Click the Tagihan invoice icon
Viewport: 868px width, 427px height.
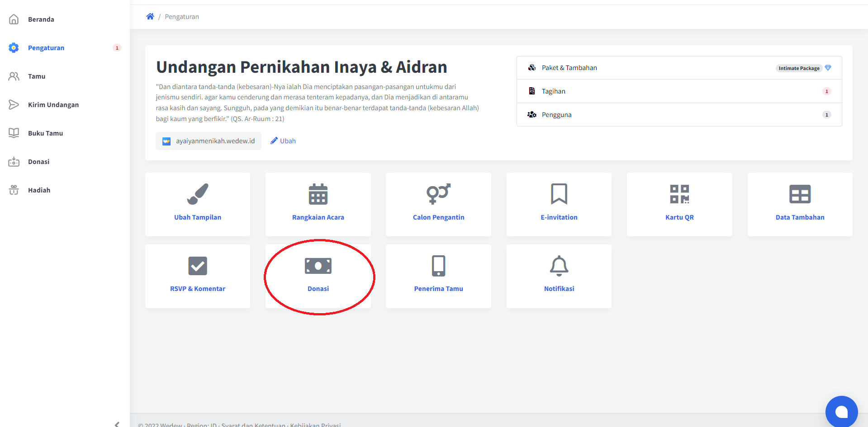click(532, 91)
